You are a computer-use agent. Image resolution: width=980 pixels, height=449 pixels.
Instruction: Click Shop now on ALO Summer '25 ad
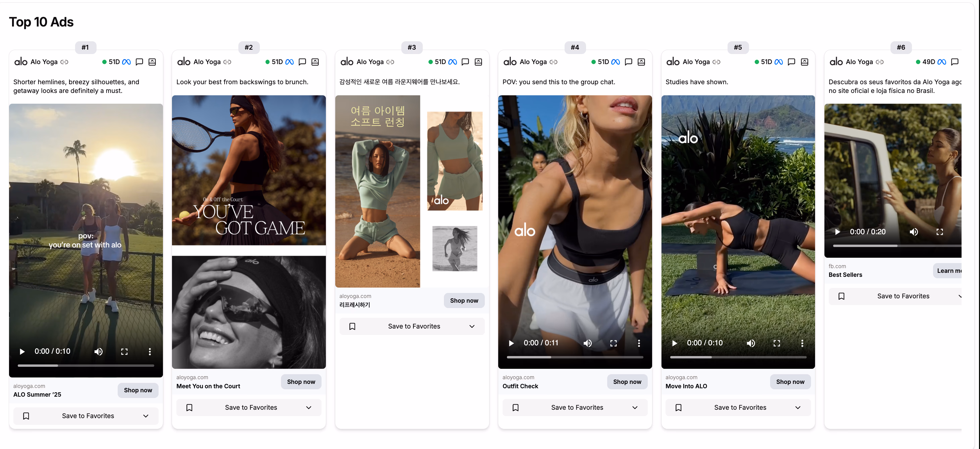click(138, 390)
